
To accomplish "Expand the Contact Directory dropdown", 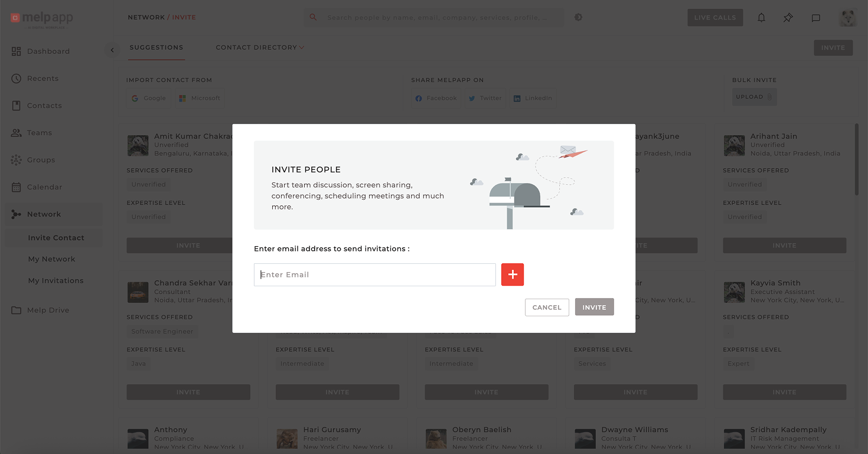I will [260, 47].
